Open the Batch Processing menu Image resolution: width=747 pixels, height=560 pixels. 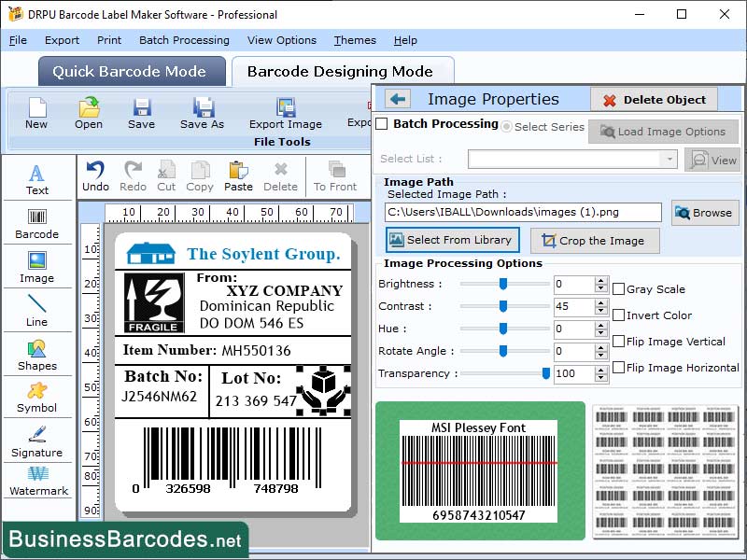pos(184,40)
